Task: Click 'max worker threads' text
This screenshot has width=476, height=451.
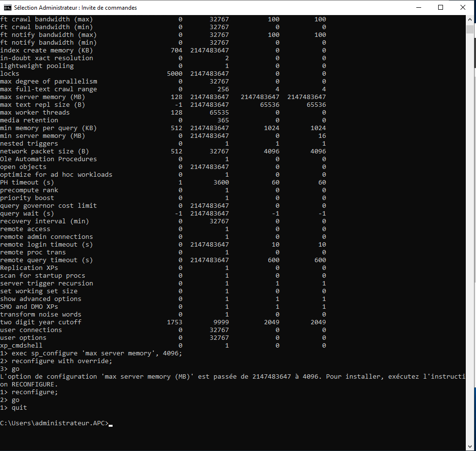Action: [35, 112]
